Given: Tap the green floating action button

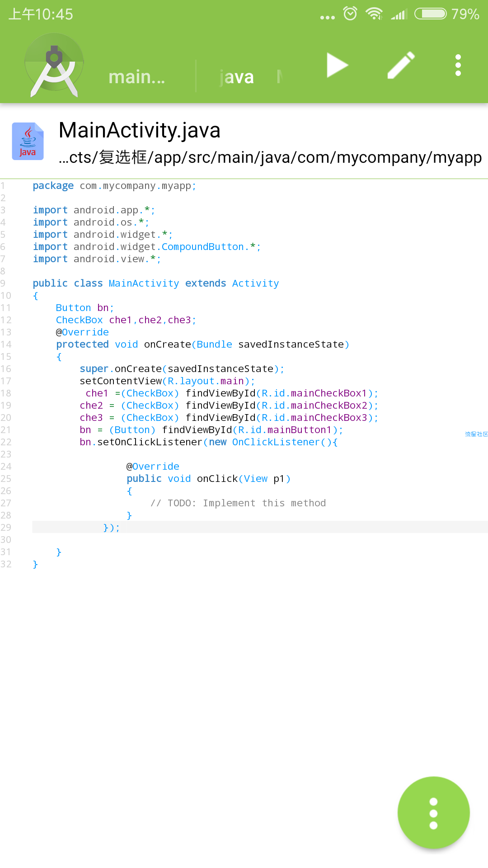Looking at the screenshot, I should tap(433, 813).
